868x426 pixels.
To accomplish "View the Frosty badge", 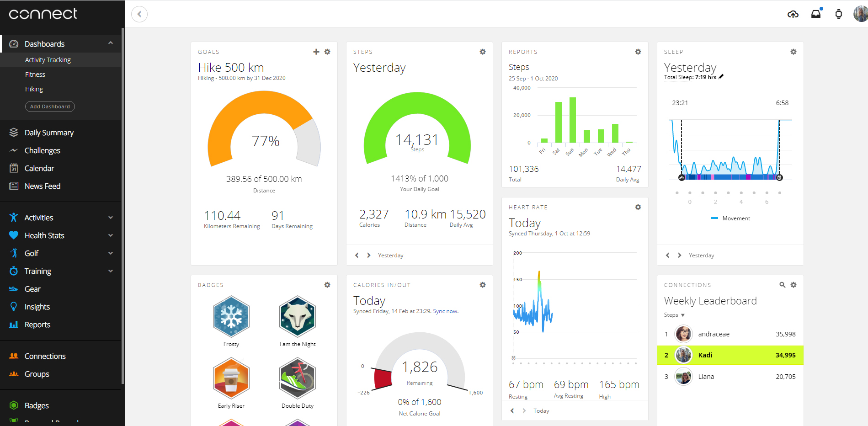I will coord(231,317).
